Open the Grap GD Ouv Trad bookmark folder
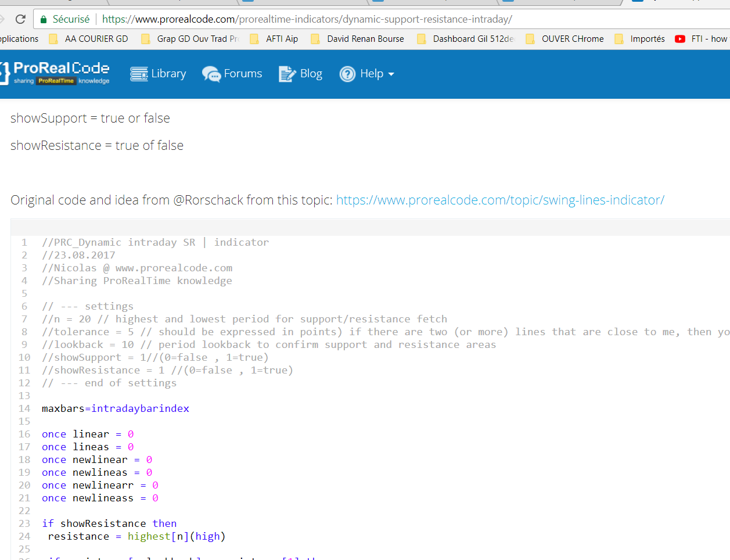Screen dimensions: 730x560 pos(190,39)
